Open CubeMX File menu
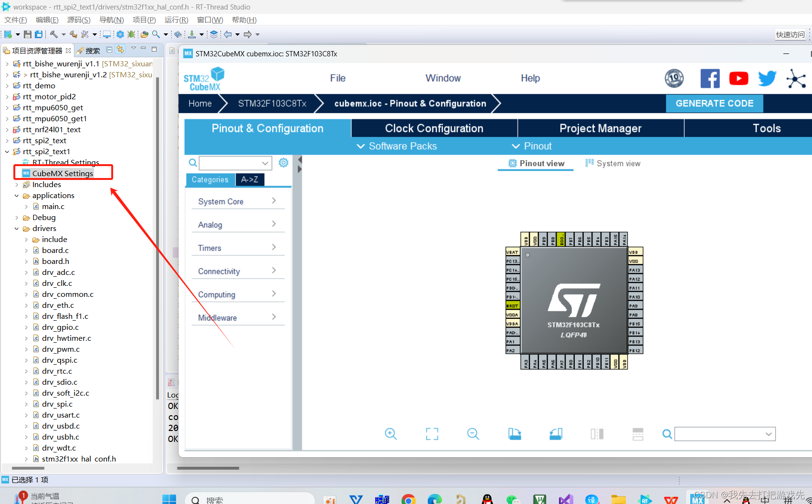The image size is (812, 504). [x=337, y=78]
